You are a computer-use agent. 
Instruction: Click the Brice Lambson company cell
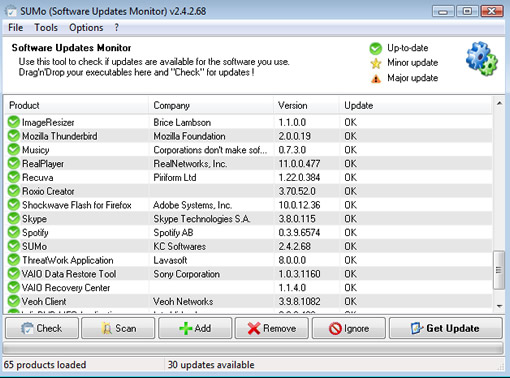(x=182, y=122)
